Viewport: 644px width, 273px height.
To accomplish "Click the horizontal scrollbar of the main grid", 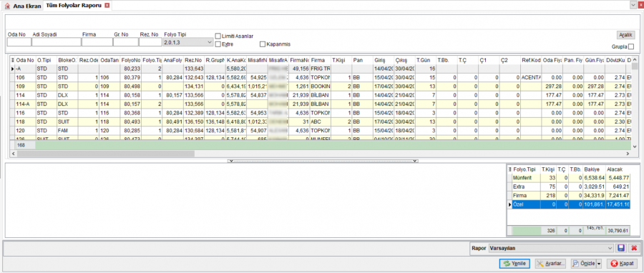I will coord(106,154).
